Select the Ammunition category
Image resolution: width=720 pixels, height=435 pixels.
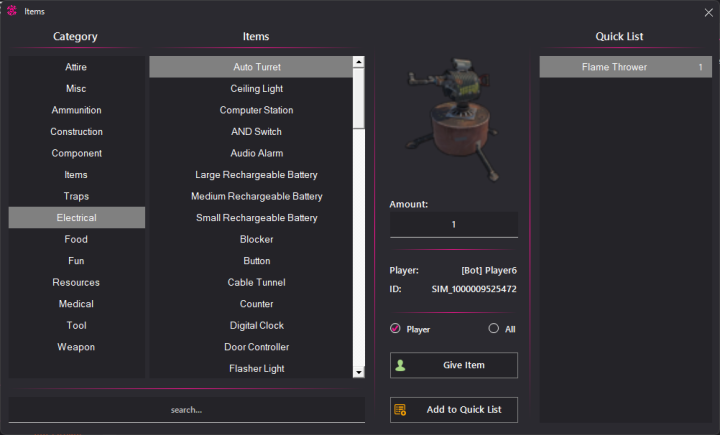77,110
